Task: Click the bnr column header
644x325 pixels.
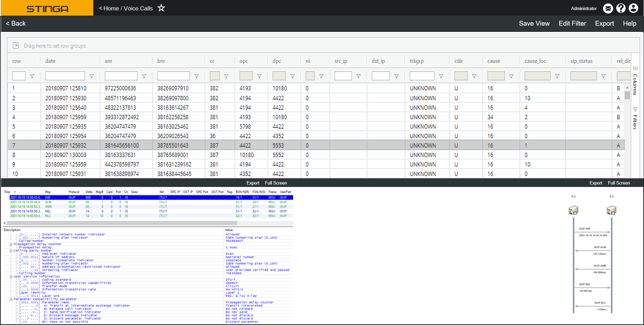Action: [x=161, y=61]
